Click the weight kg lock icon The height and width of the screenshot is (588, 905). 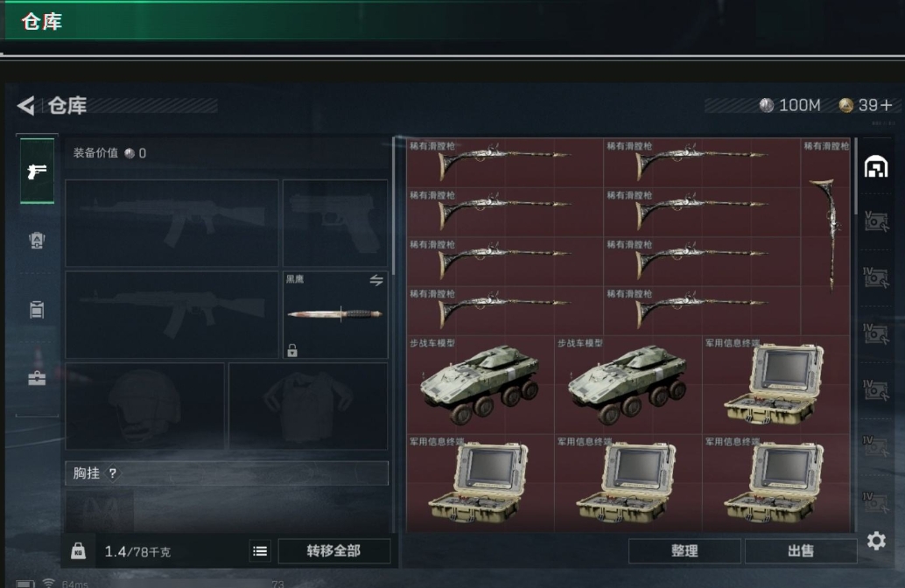[x=78, y=551]
